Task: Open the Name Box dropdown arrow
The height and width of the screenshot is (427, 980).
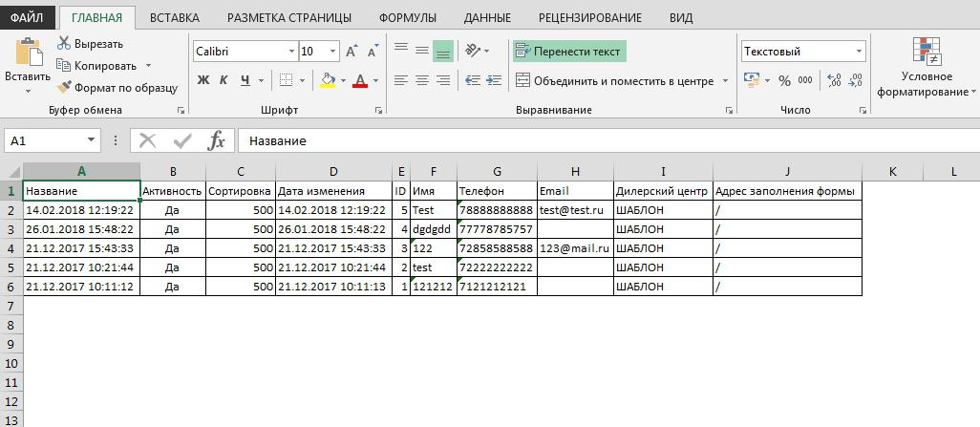Action: tap(92, 140)
